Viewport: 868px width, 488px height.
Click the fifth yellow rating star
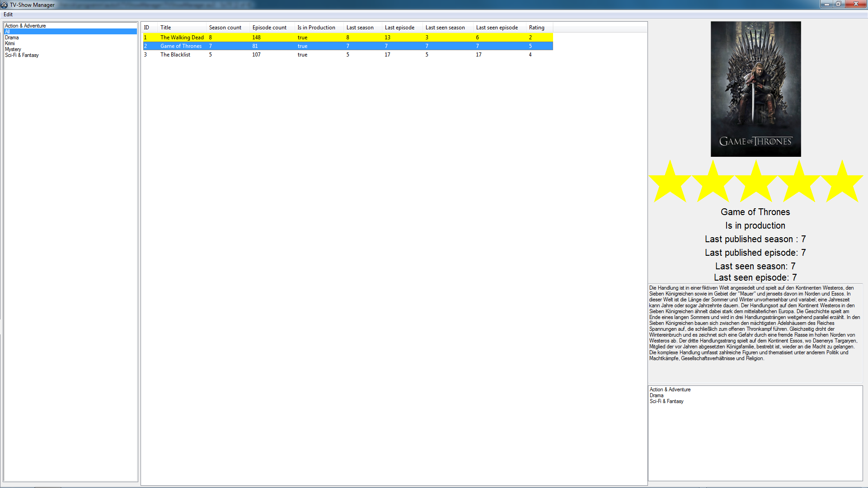coord(842,183)
